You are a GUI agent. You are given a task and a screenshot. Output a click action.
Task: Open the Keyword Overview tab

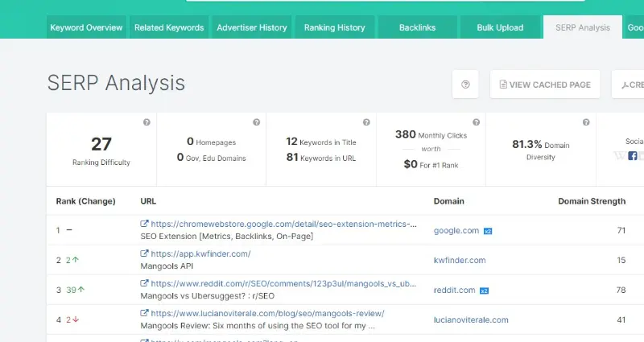click(x=86, y=27)
